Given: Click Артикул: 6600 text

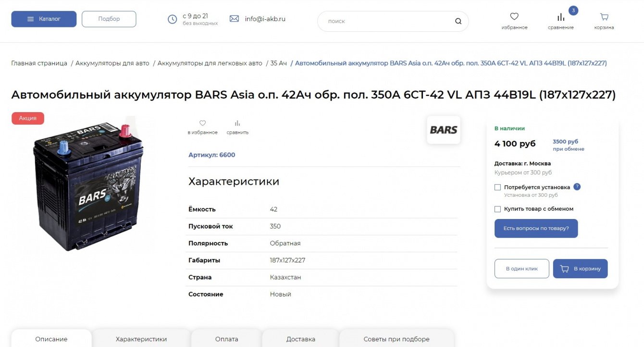Looking at the screenshot, I should tap(212, 155).
